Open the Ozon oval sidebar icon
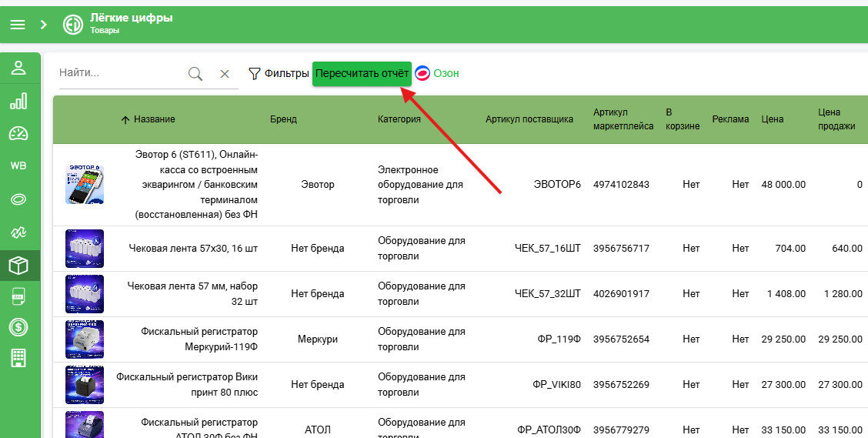This screenshot has width=868, height=438. (x=18, y=199)
